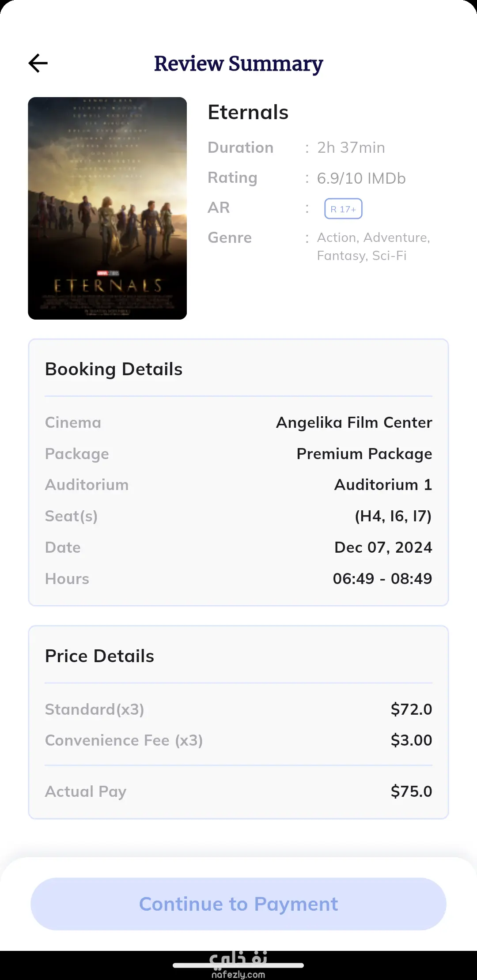477x980 pixels.
Task: Tap the selected seats (H4, I6, I7)
Action: [393, 516]
